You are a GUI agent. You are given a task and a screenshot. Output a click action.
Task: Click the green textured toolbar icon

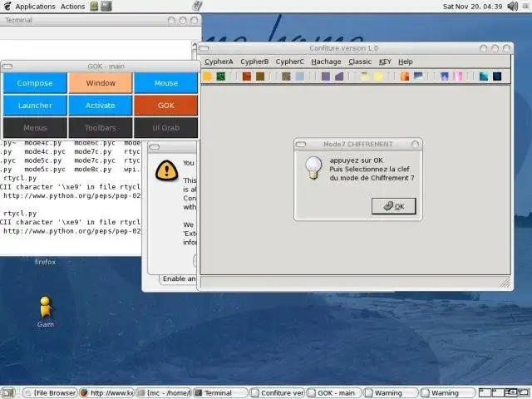click(221, 76)
